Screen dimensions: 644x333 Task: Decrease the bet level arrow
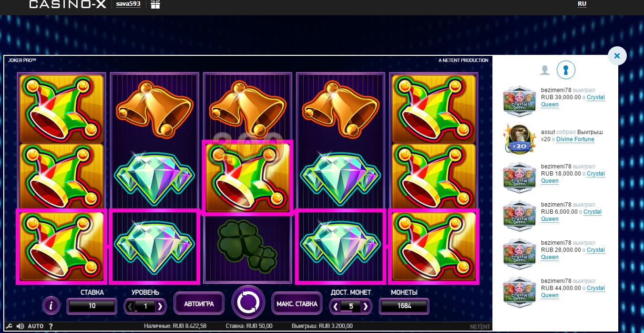click(130, 306)
